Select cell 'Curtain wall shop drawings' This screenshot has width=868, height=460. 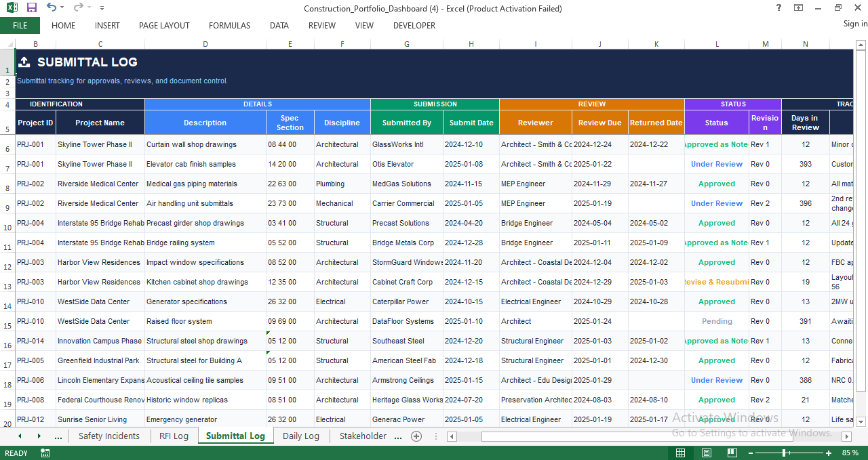(205, 144)
